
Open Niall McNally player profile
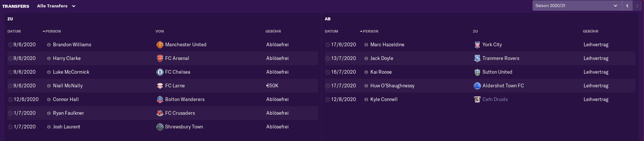(68, 86)
